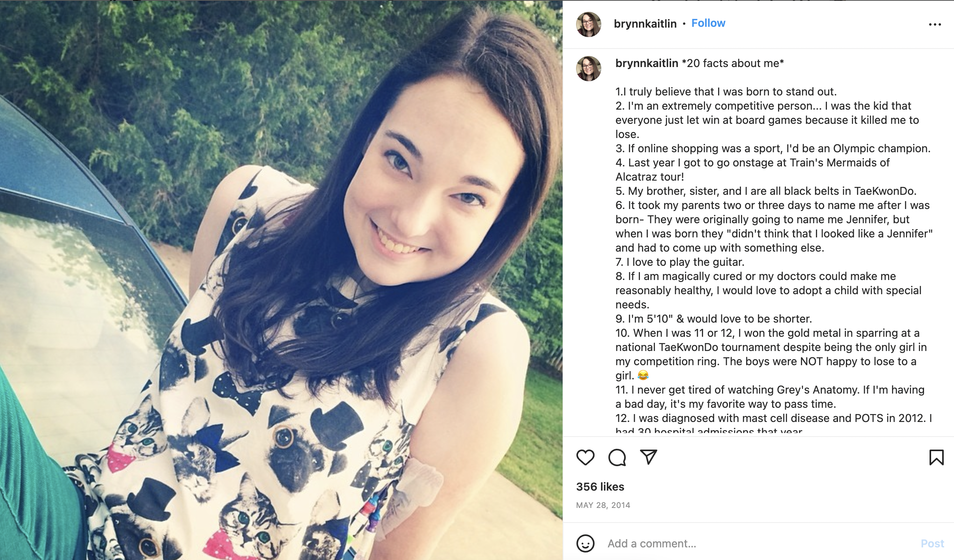954x560 pixels.
Task: Open the May 28, 2014 post date link
Action: (x=603, y=505)
